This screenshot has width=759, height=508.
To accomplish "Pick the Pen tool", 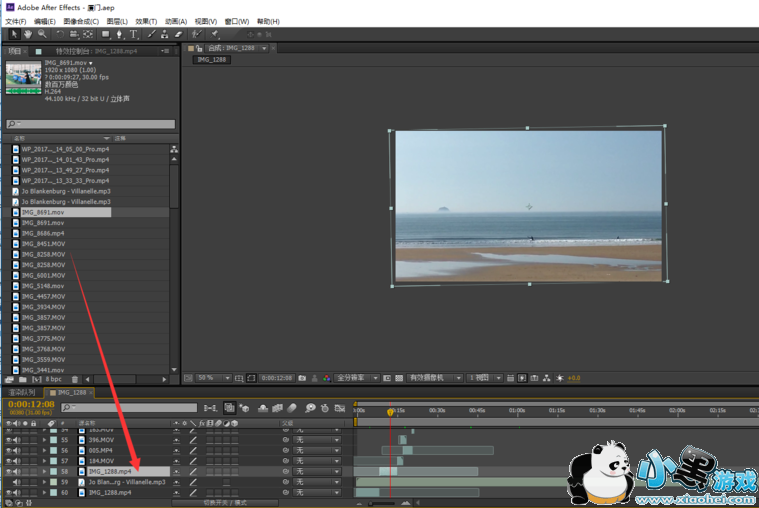I will pos(120,34).
